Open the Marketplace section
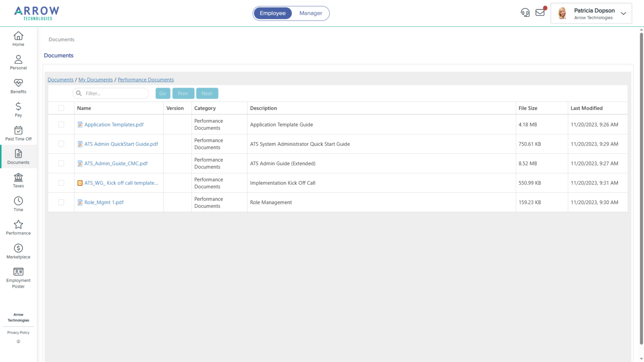644x362 pixels. pos(18,251)
